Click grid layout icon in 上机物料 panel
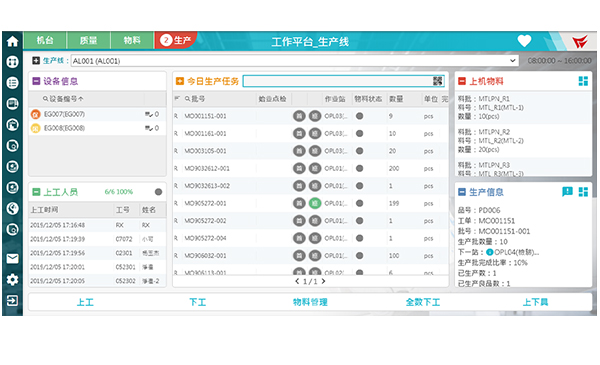This screenshot has height=365, width=600. [583, 81]
